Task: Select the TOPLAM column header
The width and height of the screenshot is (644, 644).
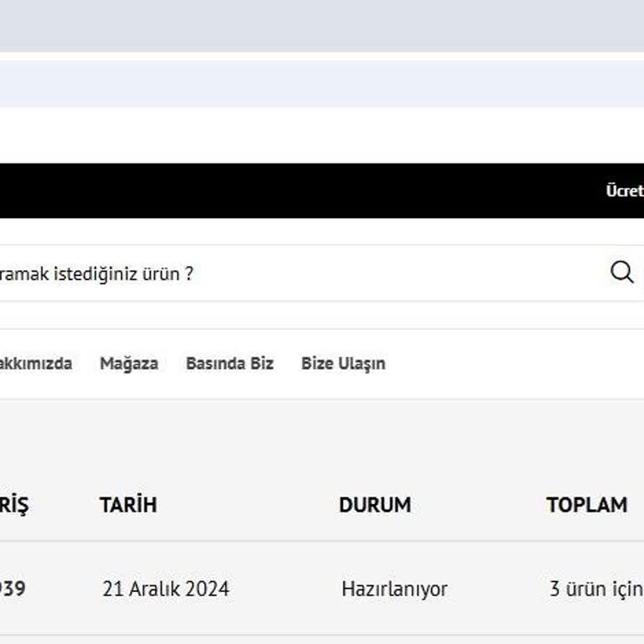Action: pos(587,505)
